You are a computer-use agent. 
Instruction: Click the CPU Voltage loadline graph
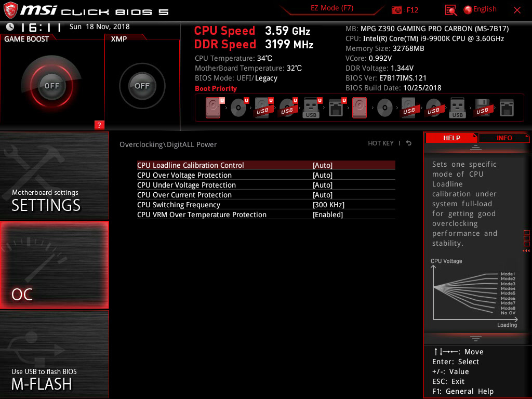(474, 293)
